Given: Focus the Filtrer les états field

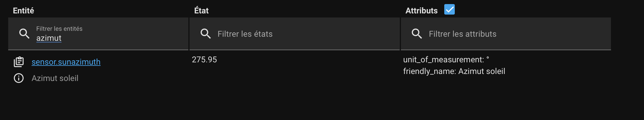Looking at the screenshot, I should coord(295,34).
